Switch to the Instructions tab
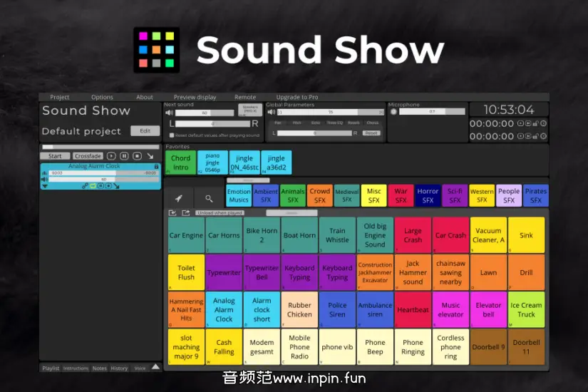This screenshot has width=588, height=392. tap(76, 368)
